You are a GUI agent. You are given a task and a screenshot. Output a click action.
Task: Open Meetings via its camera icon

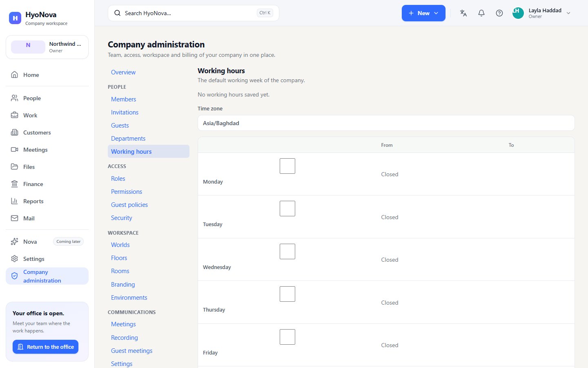pos(15,150)
